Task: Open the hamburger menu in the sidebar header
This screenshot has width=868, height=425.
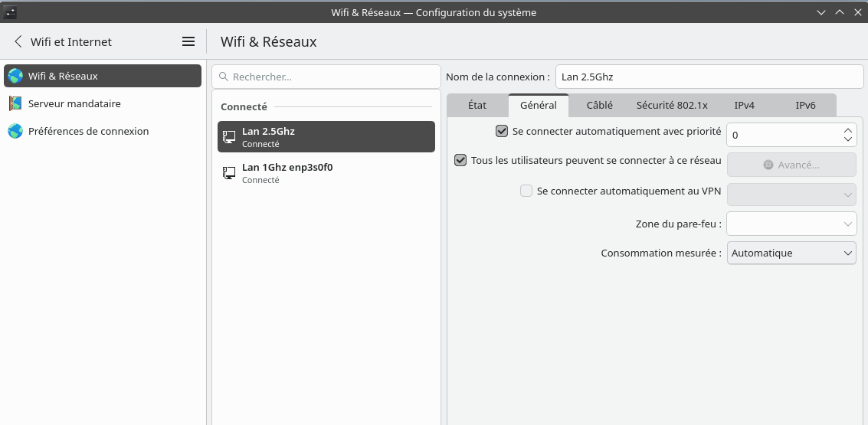Action: (x=188, y=42)
